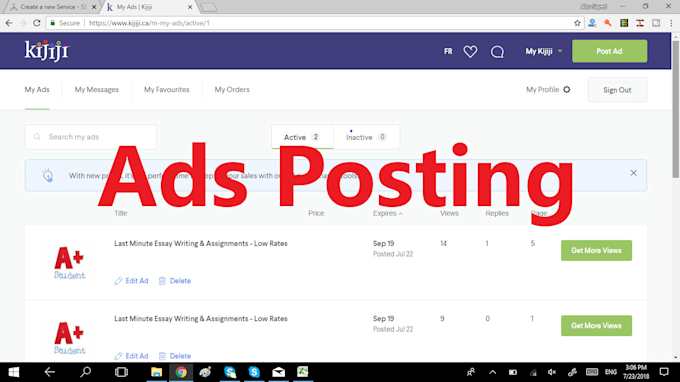
Task: Open second Last Minute Essay Writing ad title
Action: [201, 319]
